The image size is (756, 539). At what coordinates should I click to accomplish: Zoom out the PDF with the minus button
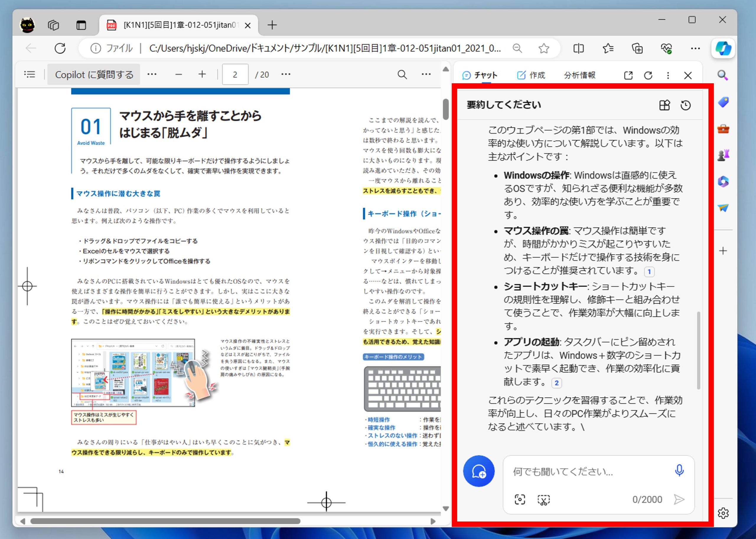coord(179,74)
